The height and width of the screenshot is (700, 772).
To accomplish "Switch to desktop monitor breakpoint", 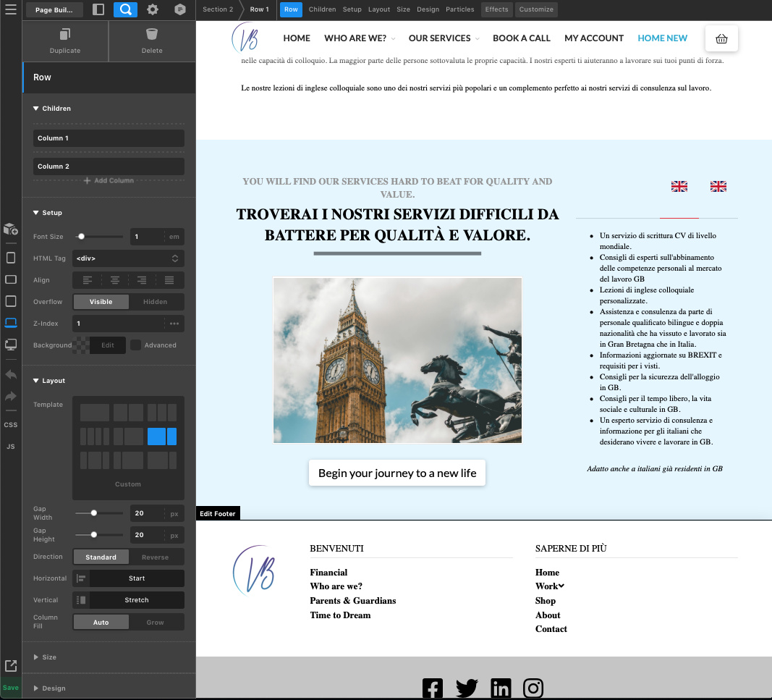I will [x=11, y=345].
